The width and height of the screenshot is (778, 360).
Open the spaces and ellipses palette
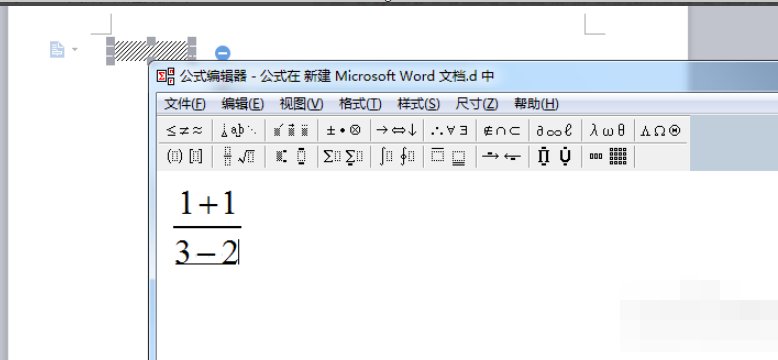(239, 130)
